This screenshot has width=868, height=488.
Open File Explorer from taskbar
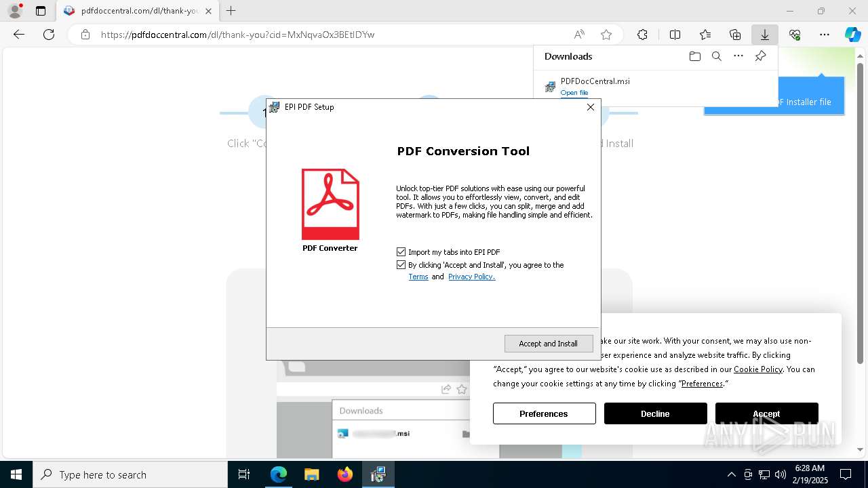coord(312,474)
